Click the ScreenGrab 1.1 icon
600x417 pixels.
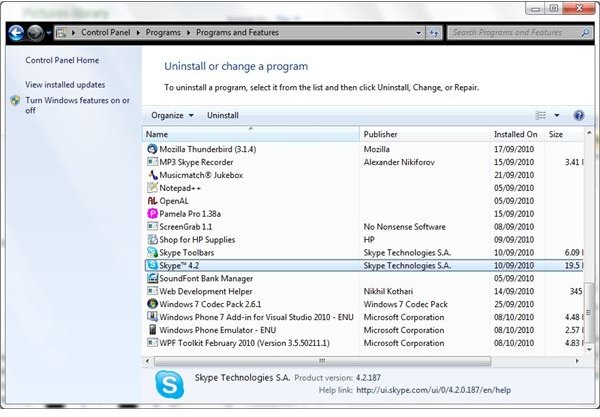pyautogui.click(x=152, y=226)
